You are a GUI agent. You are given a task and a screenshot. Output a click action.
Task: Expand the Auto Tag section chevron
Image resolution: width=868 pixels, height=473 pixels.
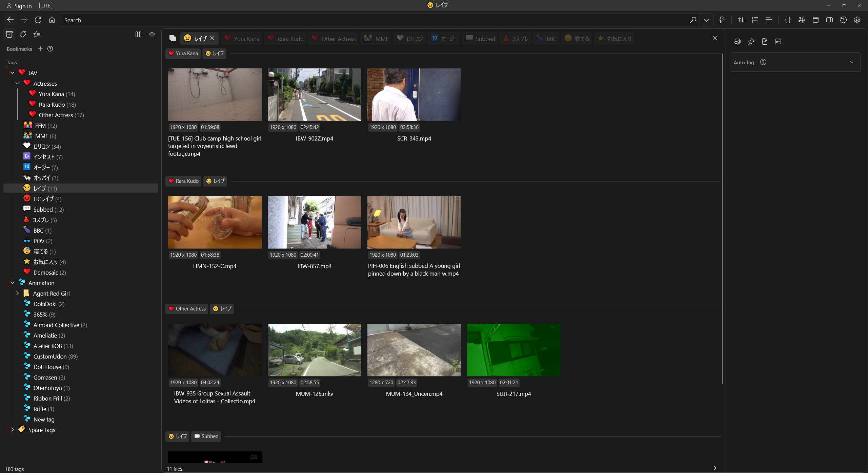(852, 62)
